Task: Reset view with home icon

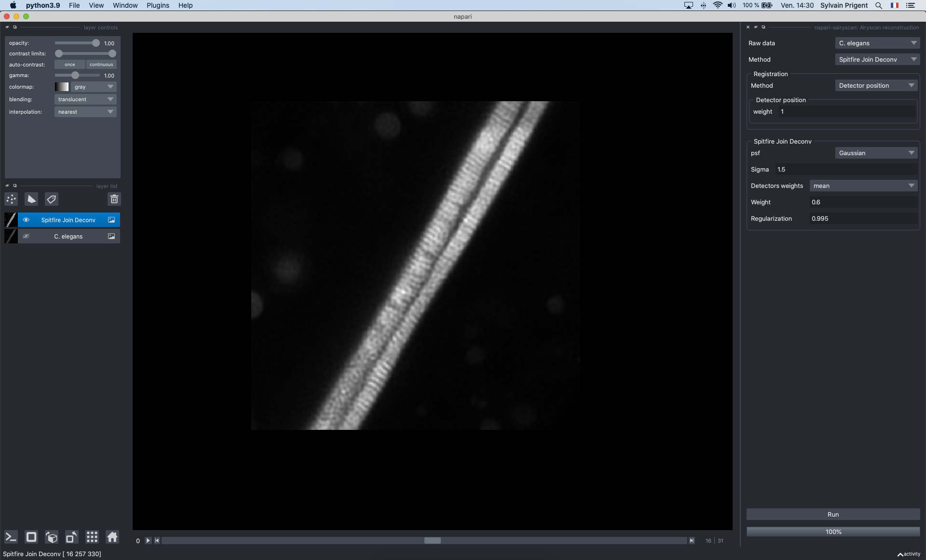Action: [112, 537]
